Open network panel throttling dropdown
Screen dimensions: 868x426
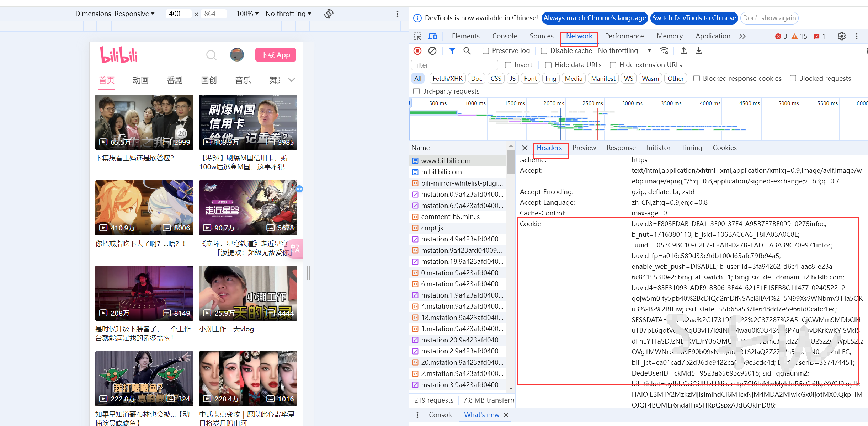[625, 51]
